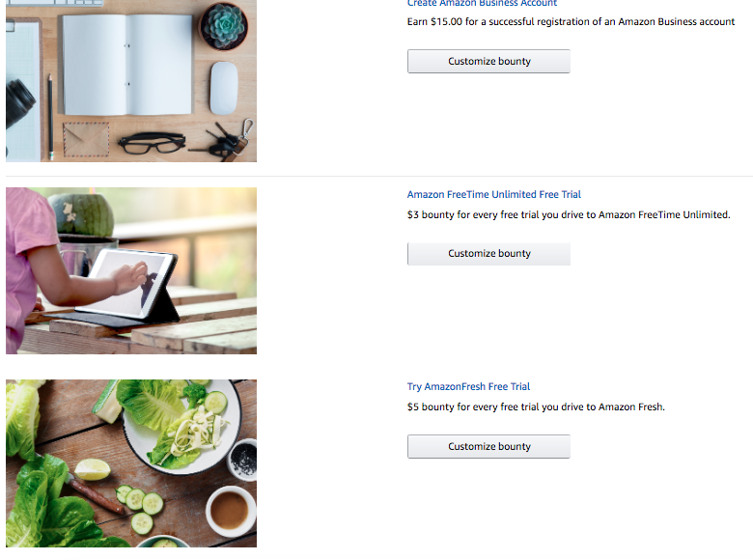
Task: Click the desk flat-lay promo image
Action: pyautogui.click(x=131, y=81)
